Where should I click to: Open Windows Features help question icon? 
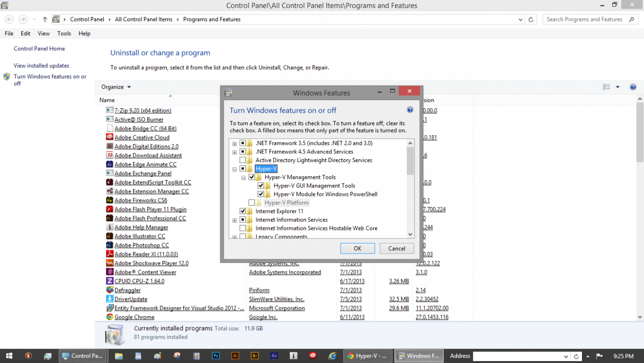point(410,110)
